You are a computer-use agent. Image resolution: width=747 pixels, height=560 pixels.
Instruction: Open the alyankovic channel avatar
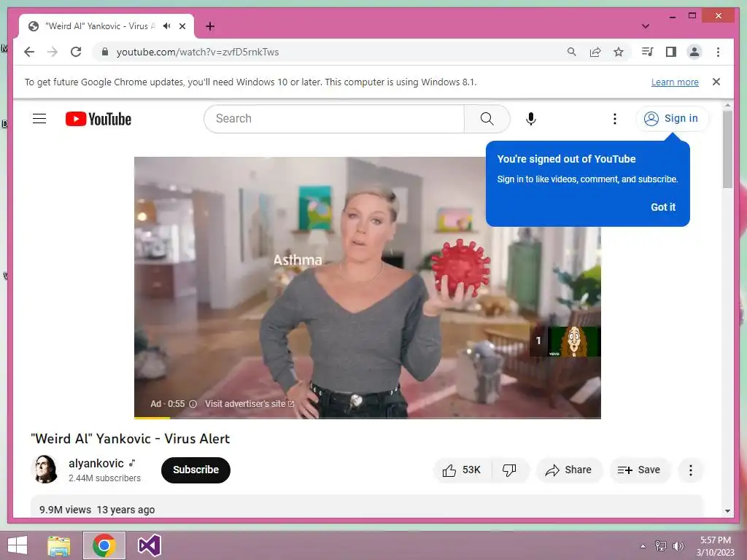(45, 470)
